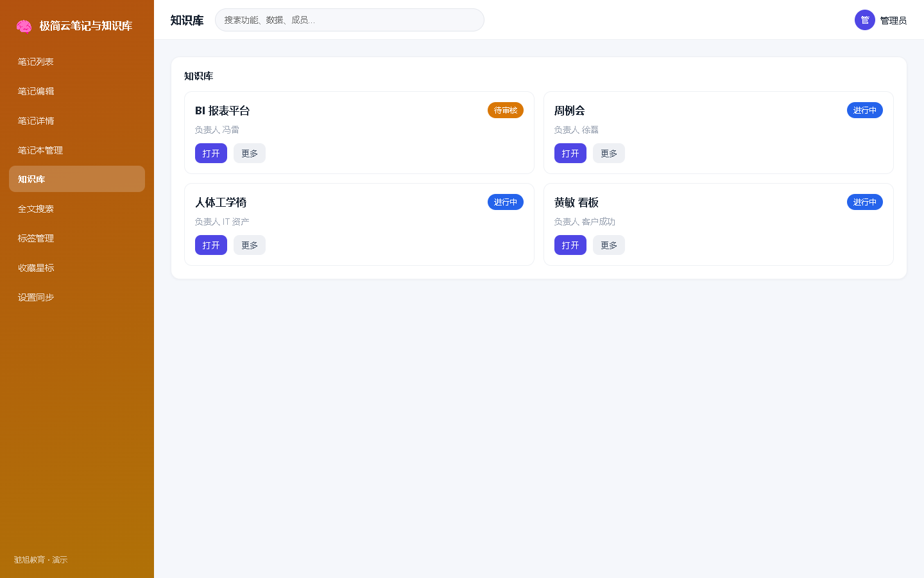Expand 更多 options for 周例会
This screenshot has width=924, height=578.
[x=609, y=153]
